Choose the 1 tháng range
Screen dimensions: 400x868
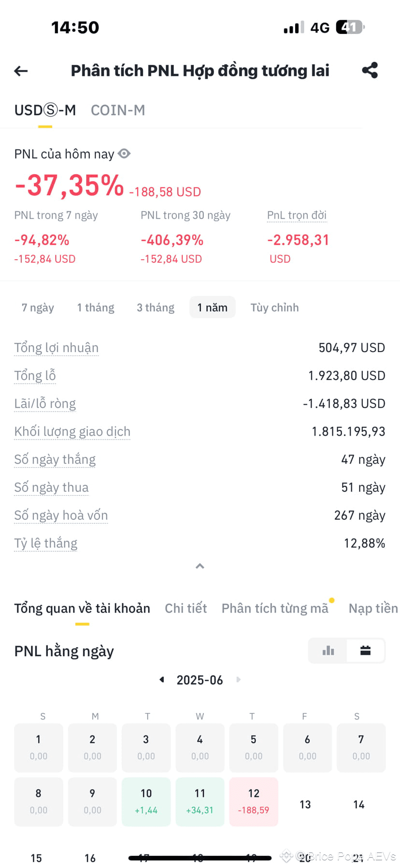(x=96, y=308)
